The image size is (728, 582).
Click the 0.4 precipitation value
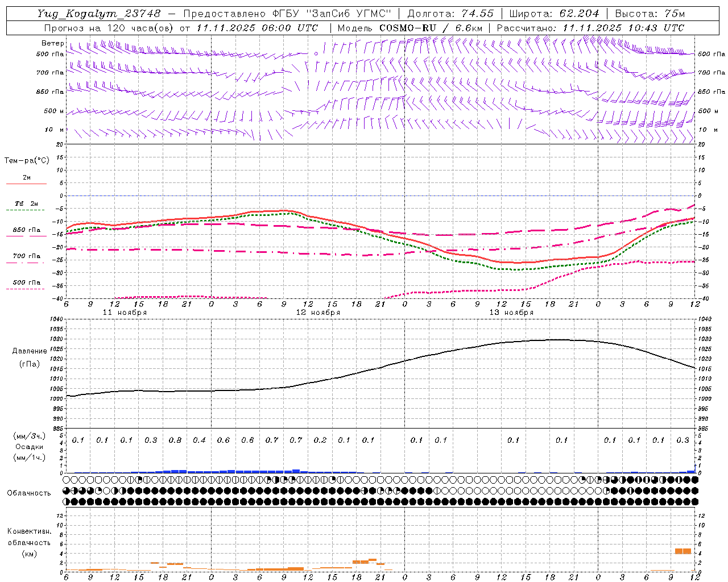pos(199,440)
